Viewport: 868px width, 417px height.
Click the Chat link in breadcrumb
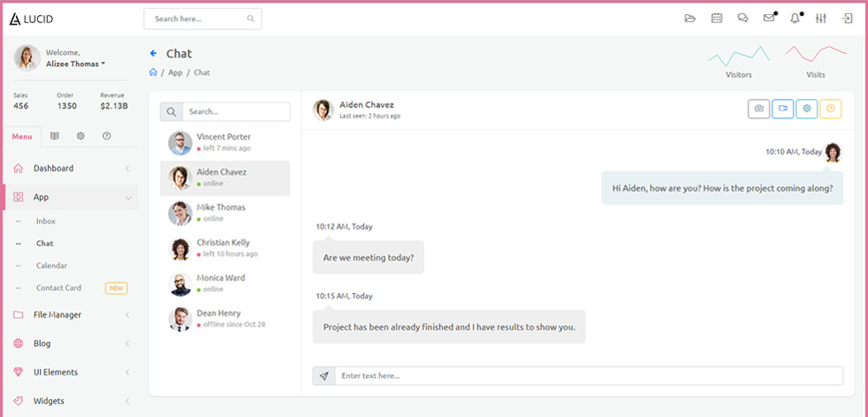tap(202, 73)
